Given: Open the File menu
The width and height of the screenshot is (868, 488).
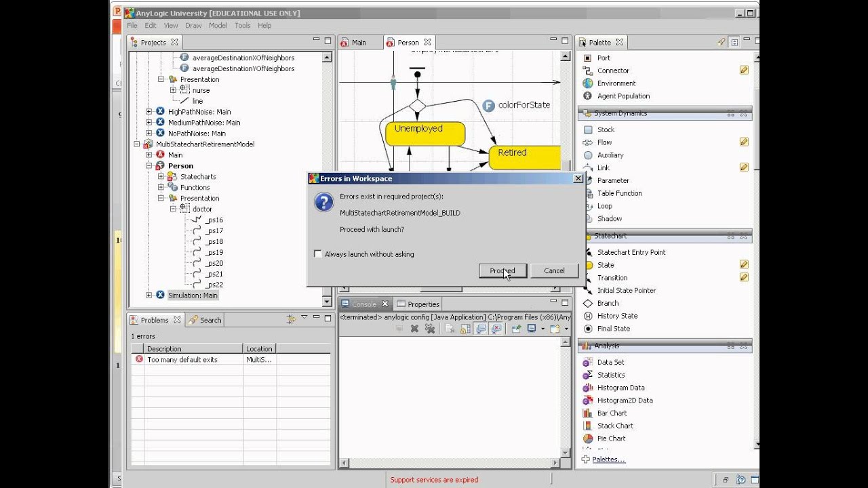Looking at the screenshot, I should [x=132, y=26].
